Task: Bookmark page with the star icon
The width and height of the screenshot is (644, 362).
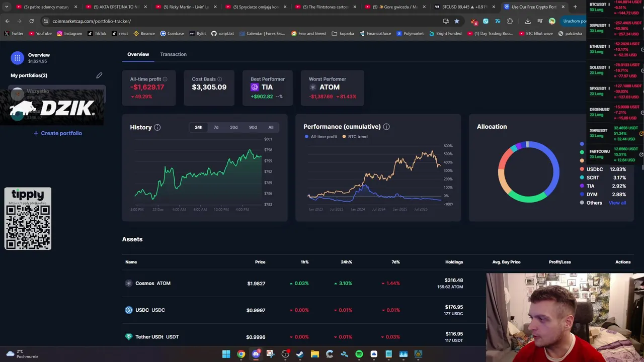Action: tap(457, 21)
